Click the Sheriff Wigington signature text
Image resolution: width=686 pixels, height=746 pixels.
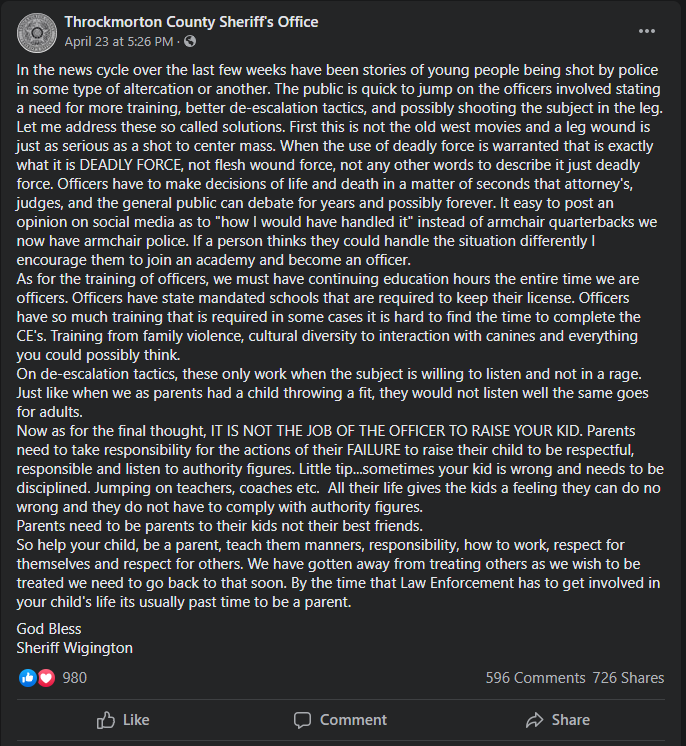click(x=75, y=648)
